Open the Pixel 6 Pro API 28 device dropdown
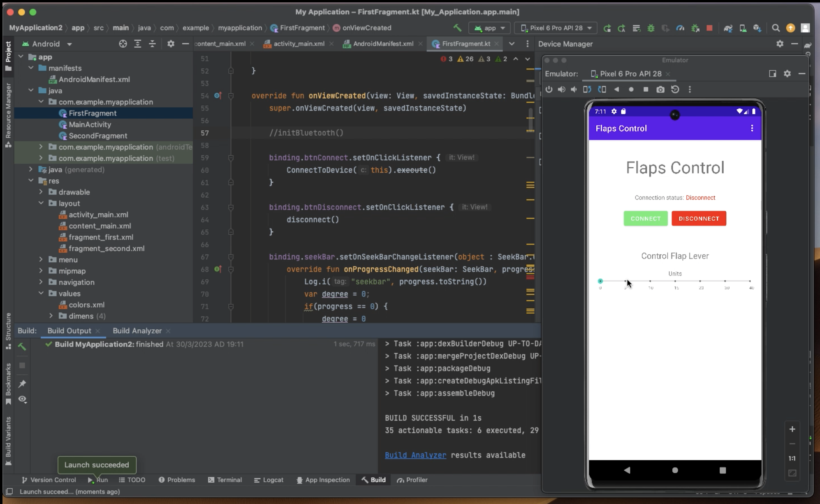Screen dimensions: 820x504 (x=556, y=28)
